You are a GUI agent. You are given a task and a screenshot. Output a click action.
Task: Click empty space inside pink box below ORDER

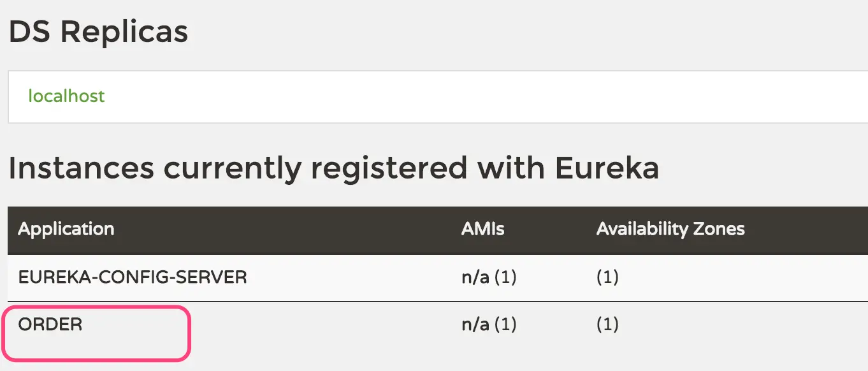(x=96, y=347)
